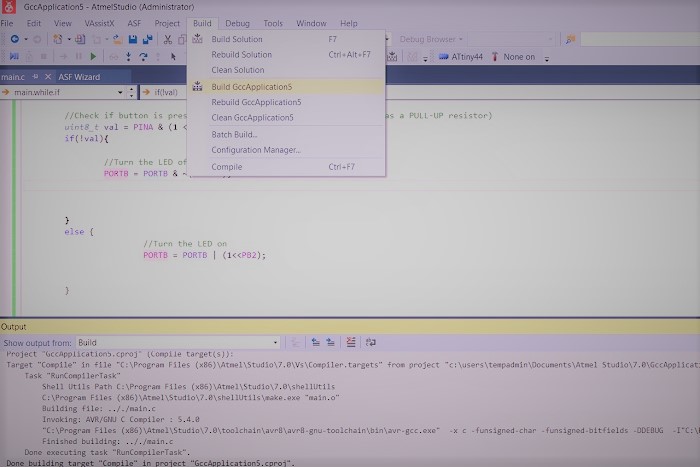Open the Edit menu

tap(33, 23)
